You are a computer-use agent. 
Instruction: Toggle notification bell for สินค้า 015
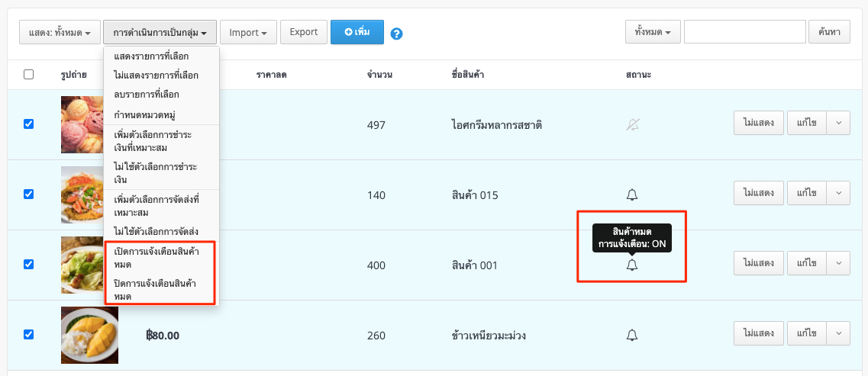[631, 194]
